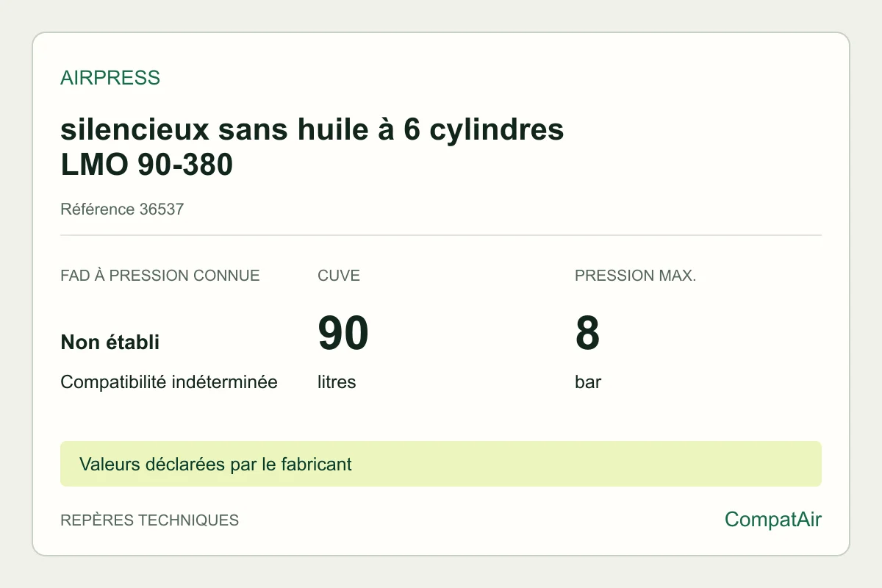Screen dimensions: 882x588
Task: Select the 'Compatibilité indéterminée' note
Action: [169, 382]
